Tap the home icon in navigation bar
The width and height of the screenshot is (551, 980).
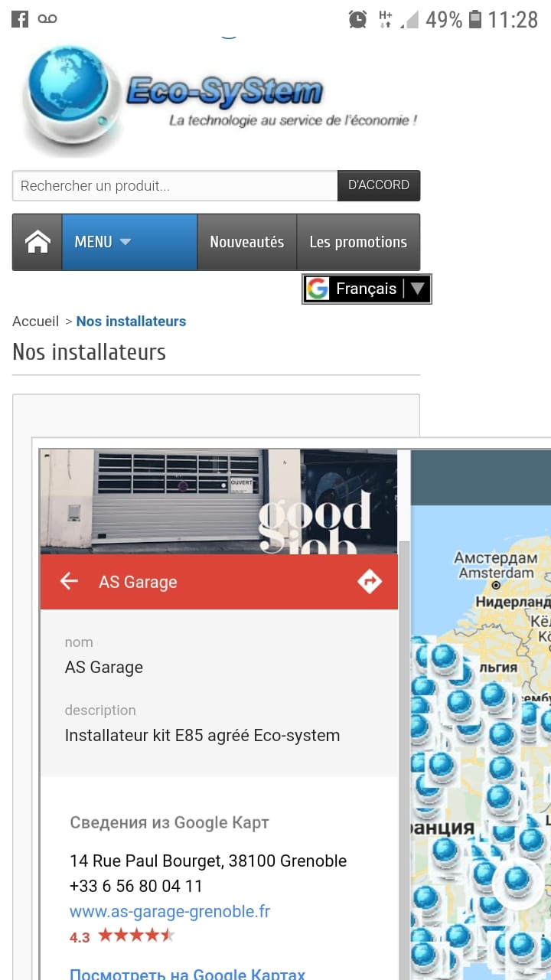[x=37, y=242]
